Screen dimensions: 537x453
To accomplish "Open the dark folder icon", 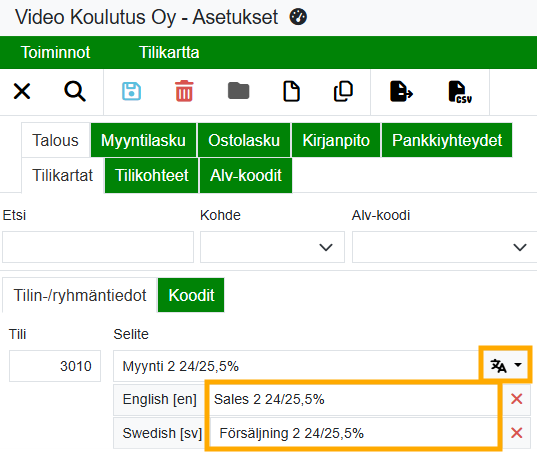I will click(x=239, y=91).
